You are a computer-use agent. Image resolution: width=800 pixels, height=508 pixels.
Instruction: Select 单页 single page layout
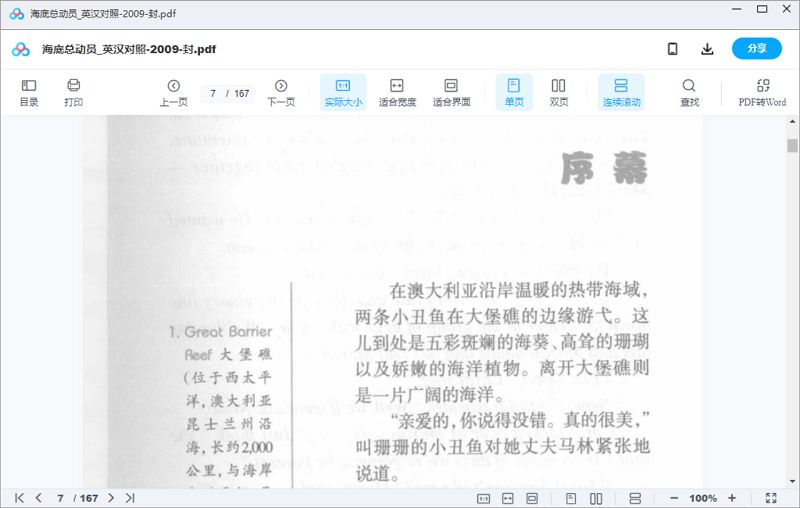514,92
